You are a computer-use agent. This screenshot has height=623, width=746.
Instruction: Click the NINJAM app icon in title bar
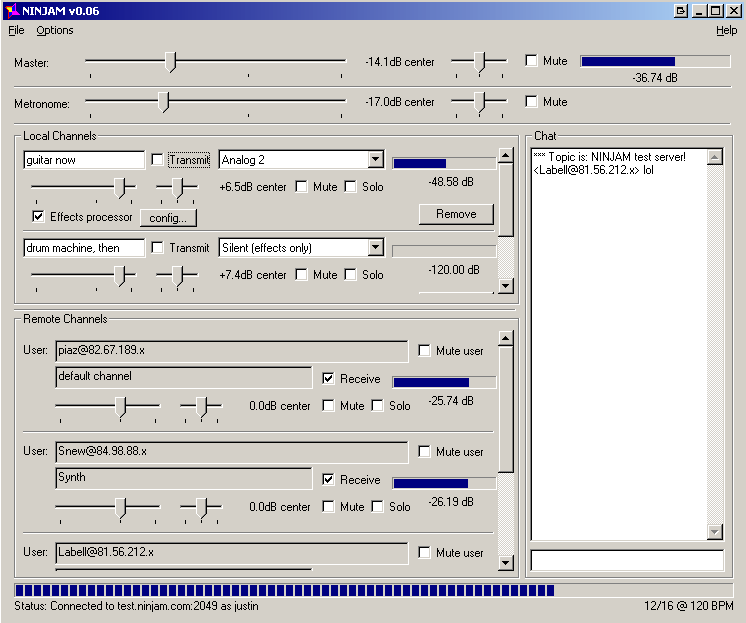click(11, 10)
